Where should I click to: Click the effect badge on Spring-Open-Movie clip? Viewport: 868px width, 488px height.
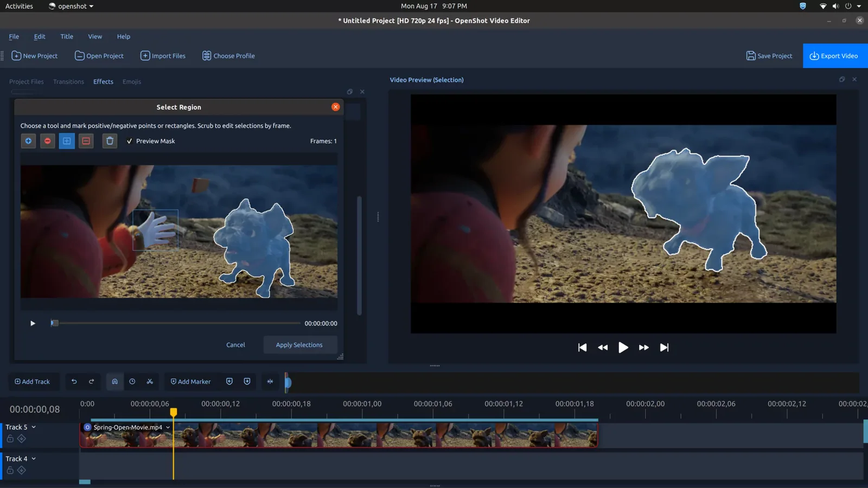click(x=87, y=427)
